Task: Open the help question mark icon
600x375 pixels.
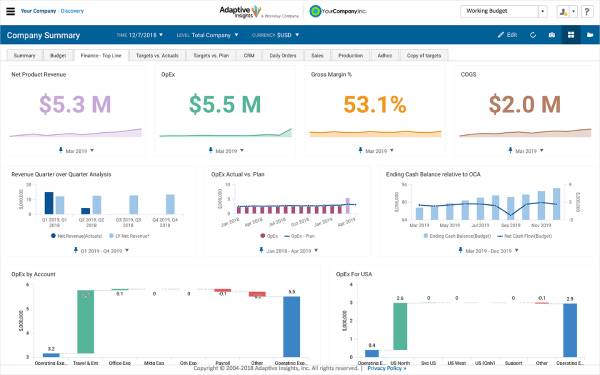Action: click(x=587, y=11)
